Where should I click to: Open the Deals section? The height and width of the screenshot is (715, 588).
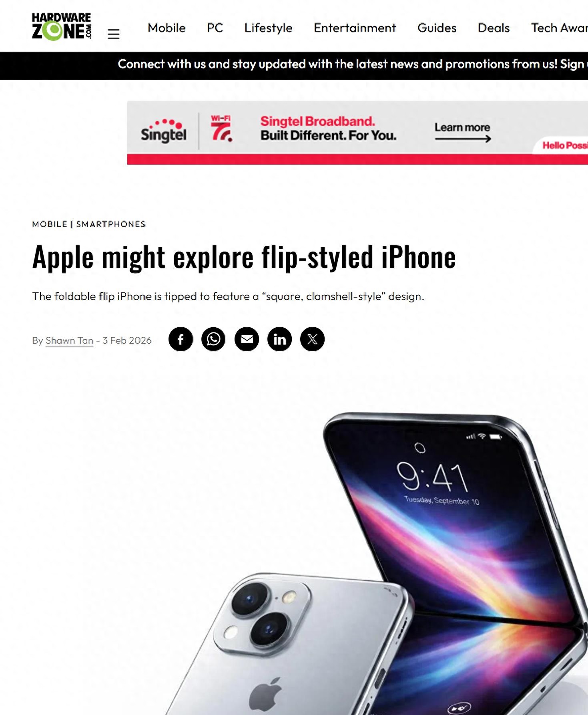click(x=494, y=28)
